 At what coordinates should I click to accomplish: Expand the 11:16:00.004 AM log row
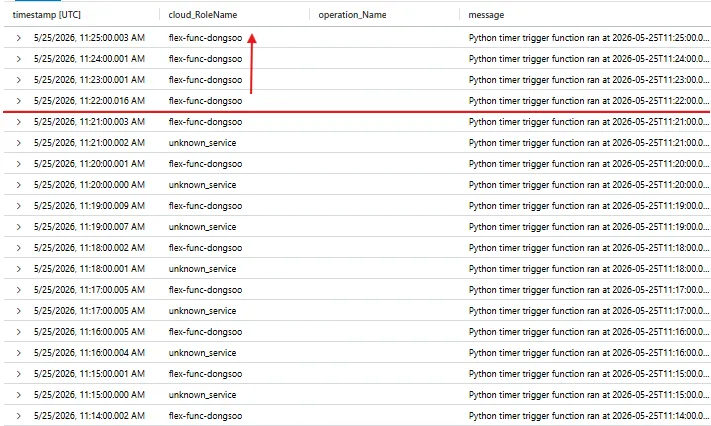[19, 353]
